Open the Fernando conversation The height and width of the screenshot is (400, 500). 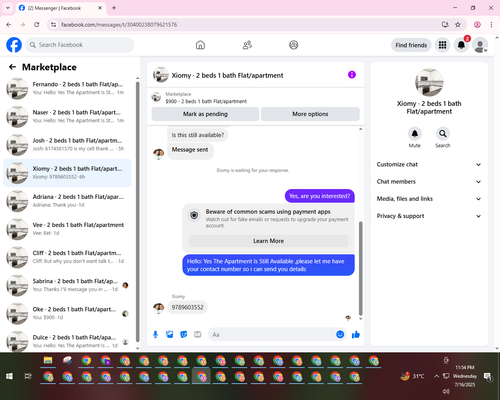pyautogui.click(x=68, y=88)
